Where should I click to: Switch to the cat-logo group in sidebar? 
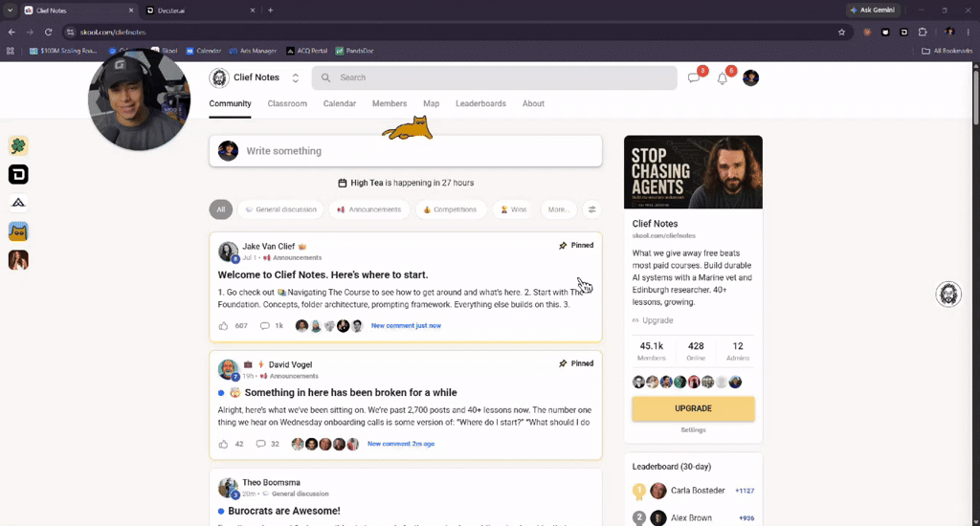tap(18, 231)
